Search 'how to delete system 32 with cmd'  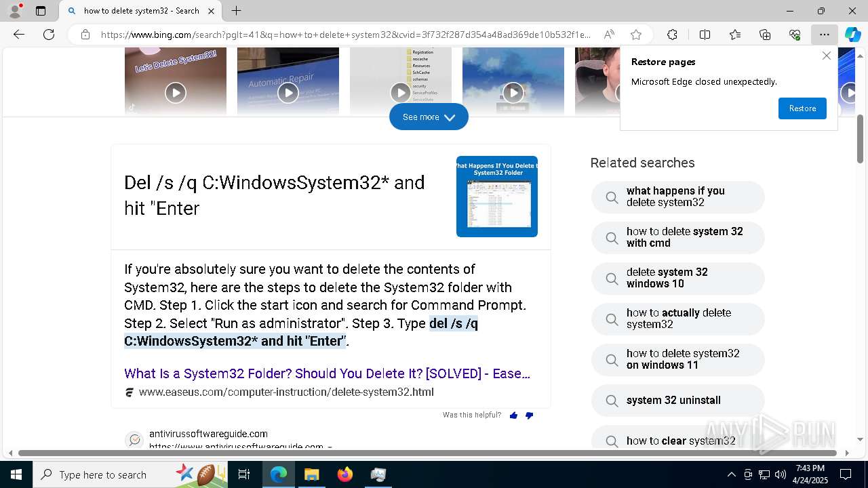point(678,238)
